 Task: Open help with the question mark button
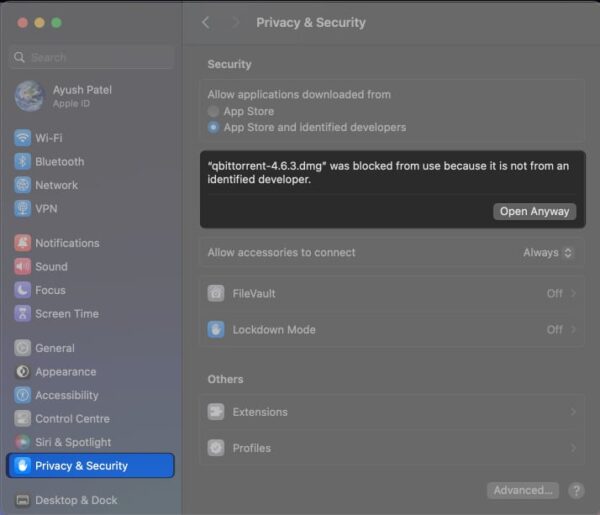tap(576, 490)
